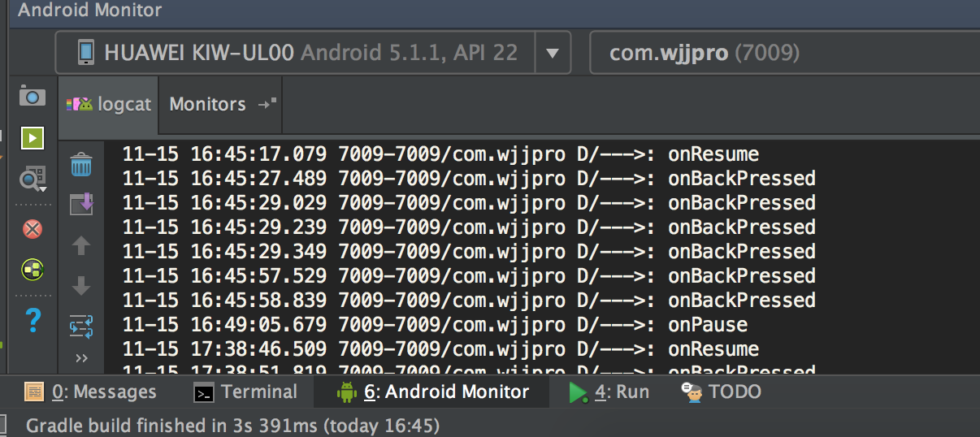Expand more logcat toolbar actions chevron
Screen dimensions: 980x437
point(81,358)
